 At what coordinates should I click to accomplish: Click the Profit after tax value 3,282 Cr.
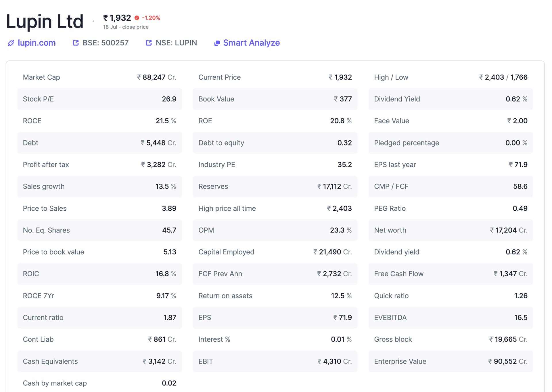coord(159,165)
